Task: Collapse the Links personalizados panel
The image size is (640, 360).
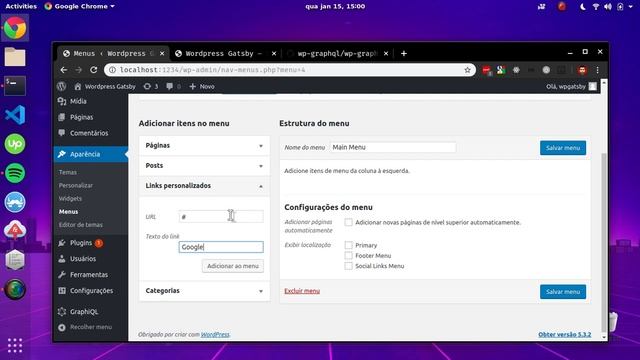Action: (x=204, y=186)
